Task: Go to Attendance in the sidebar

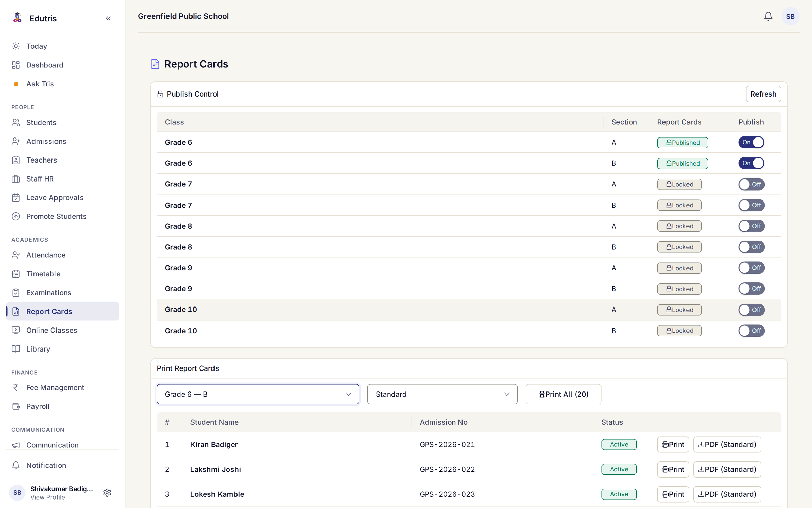Action: pyautogui.click(x=63, y=255)
